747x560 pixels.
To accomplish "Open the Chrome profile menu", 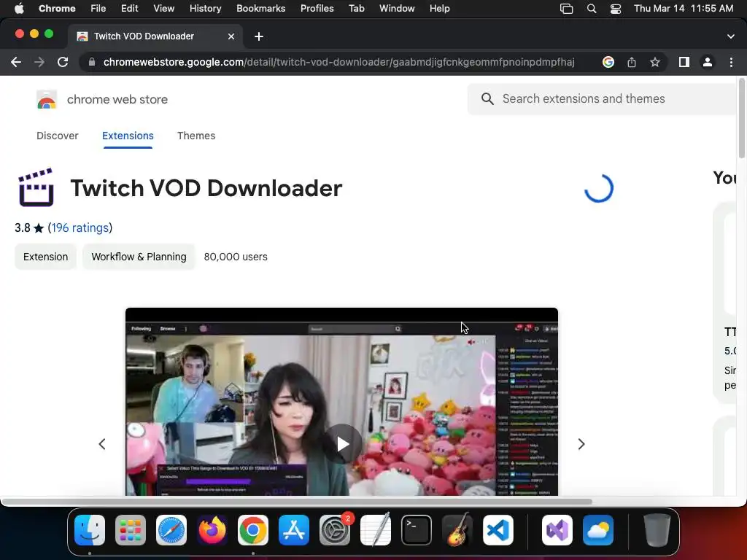I will click(x=708, y=62).
